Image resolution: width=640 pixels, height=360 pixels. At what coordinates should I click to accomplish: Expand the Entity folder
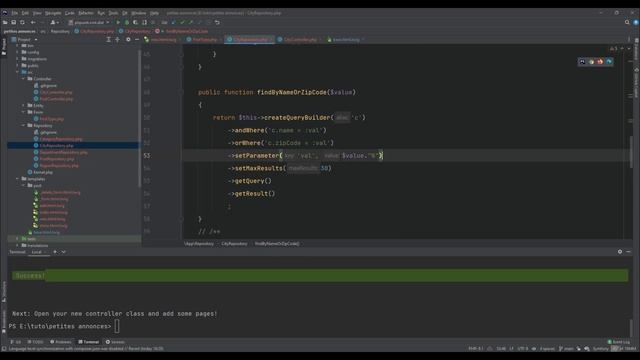tap(24, 105)
